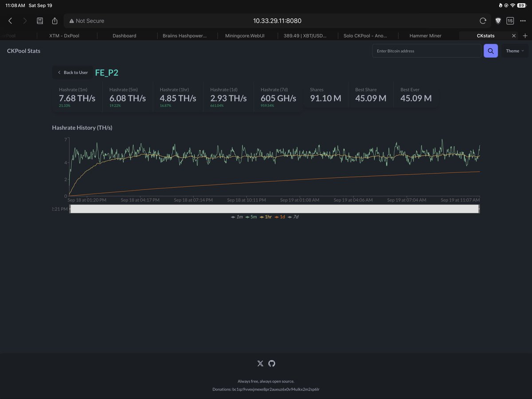Screen dimensions: 532x399
Task: Click the Best Ever 45.09 M value
Action: pyautogui.click(x=416, y=98)
